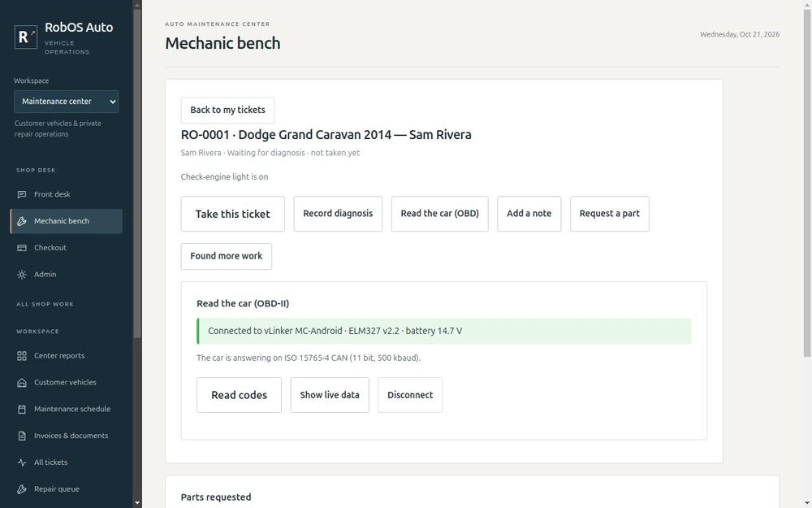Disconnect the OBD adapter
812x508 pixels.
(410, 395)
